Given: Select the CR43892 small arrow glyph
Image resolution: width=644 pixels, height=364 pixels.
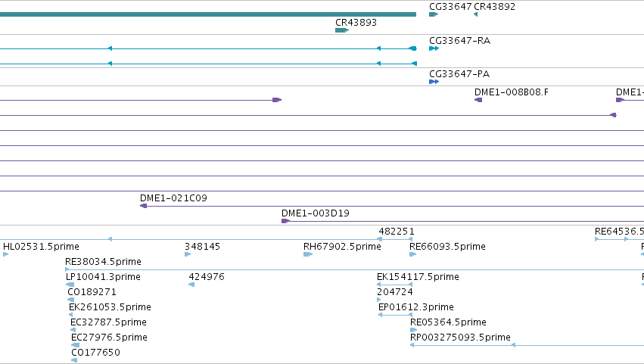Looking at the screenshot, I should 475,14.
